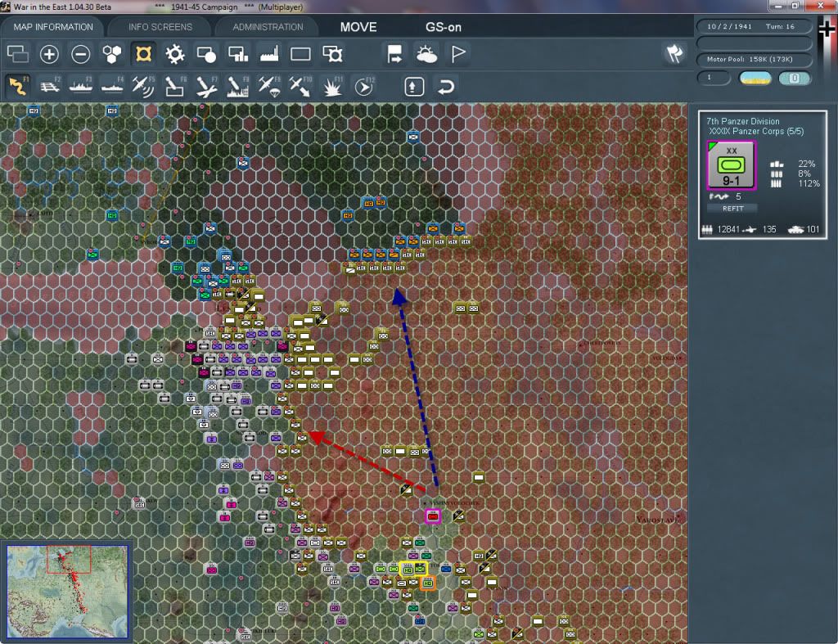The image size is (838, 644).
Task: Click the pennant flag icon
Action: coord(458,54)
